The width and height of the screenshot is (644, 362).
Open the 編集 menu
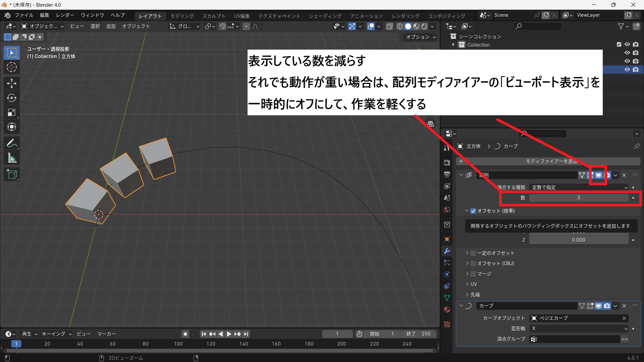[44, 15]
